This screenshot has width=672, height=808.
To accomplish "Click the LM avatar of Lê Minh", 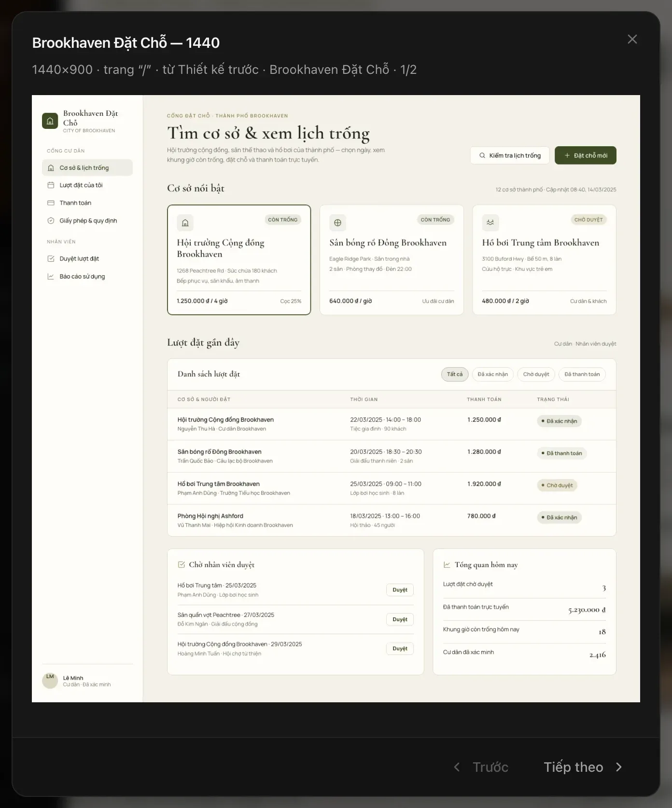I will 50,681.
